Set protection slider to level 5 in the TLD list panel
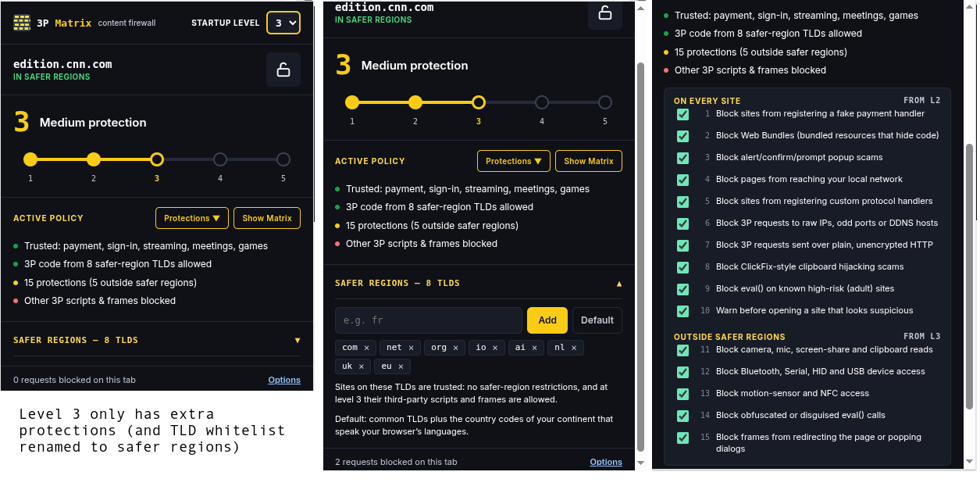Image resolution: width=980 pixels, height=479 pixels. 605,102
